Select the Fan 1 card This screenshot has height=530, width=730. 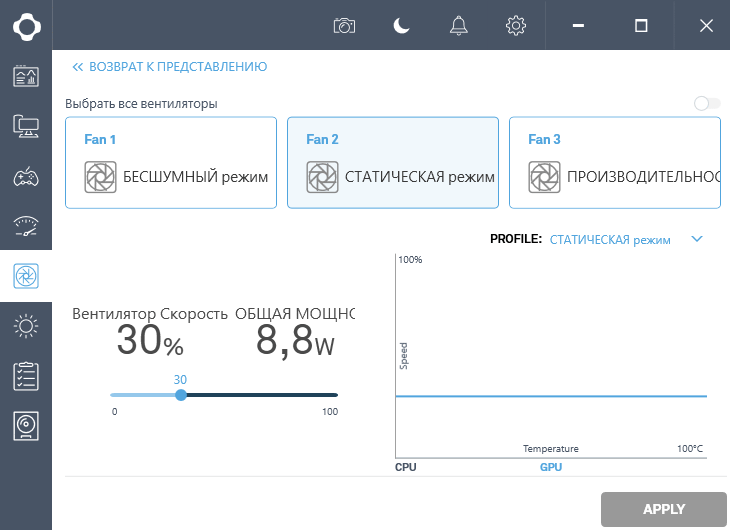[171, 162]
